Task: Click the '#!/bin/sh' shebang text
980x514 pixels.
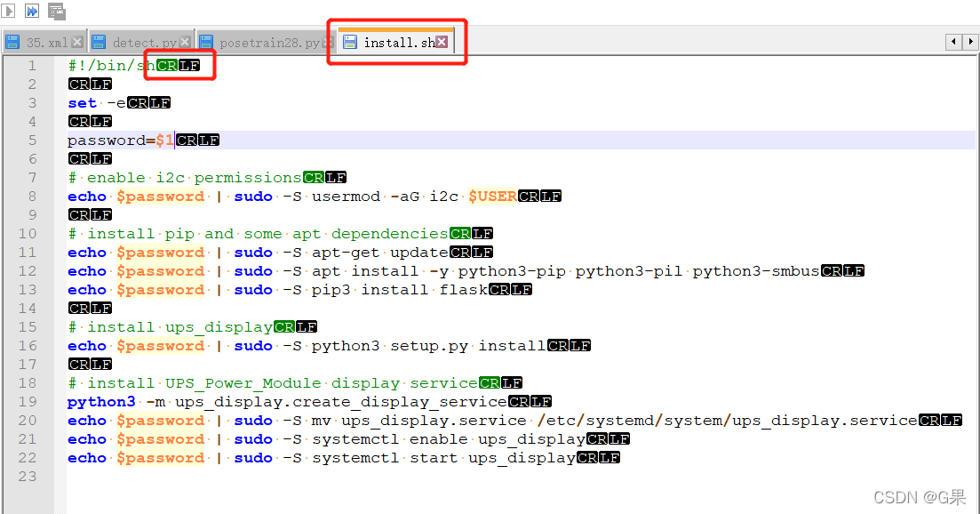Action: click(112, 65)
